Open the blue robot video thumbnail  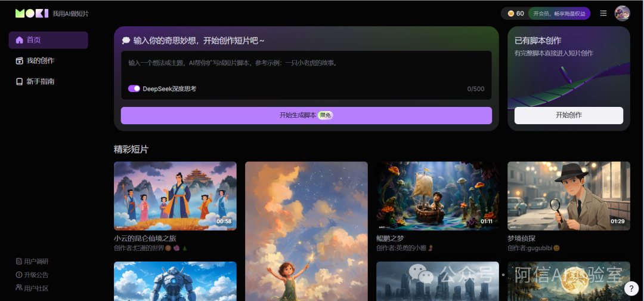175,281
